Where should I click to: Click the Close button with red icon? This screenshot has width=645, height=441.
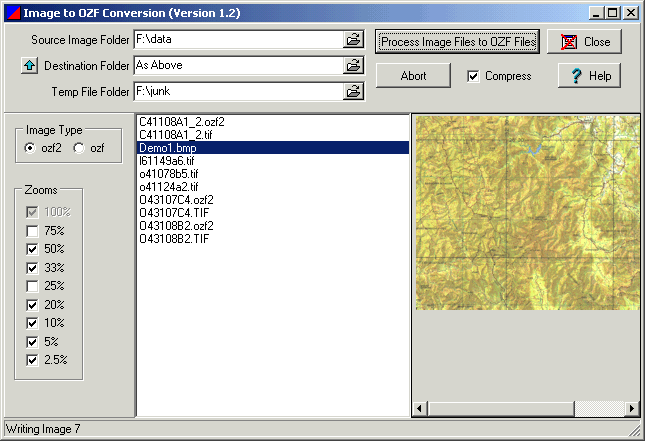(x=585, y=42)
